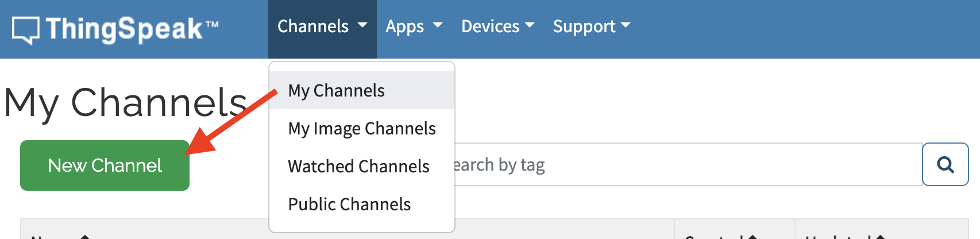Open the Support navigation menu label
The height and width of the screenshot is (239, 980).
(x=584, y=26)
